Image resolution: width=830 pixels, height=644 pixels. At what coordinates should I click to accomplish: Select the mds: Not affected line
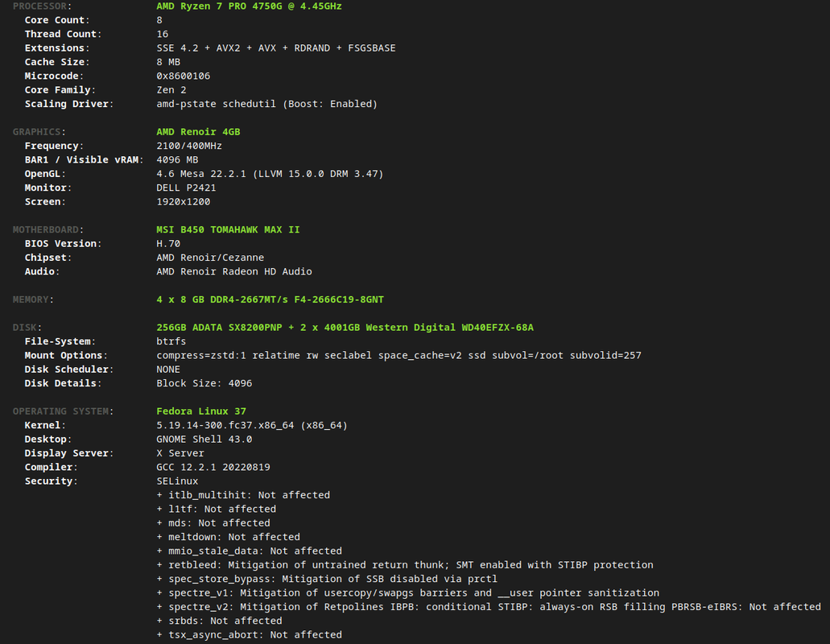point(213,523)
